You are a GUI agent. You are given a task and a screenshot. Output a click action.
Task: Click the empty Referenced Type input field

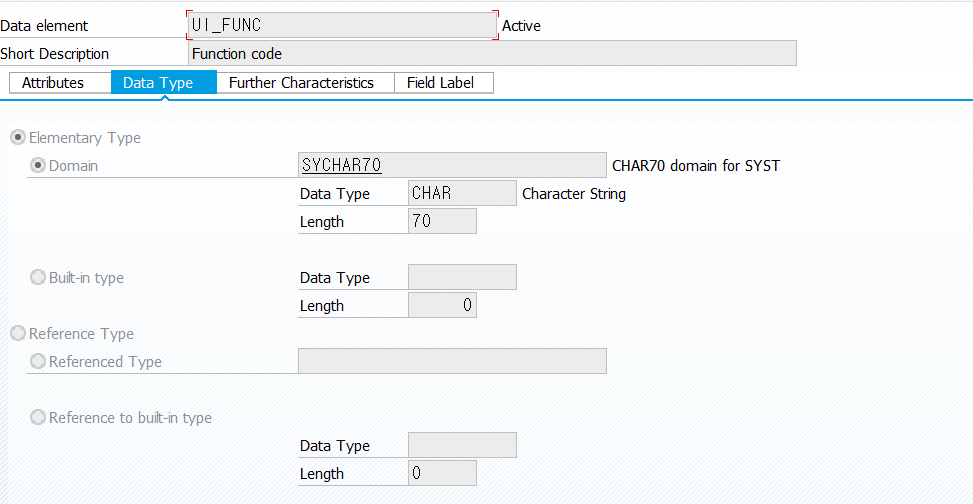pos(452,362)
